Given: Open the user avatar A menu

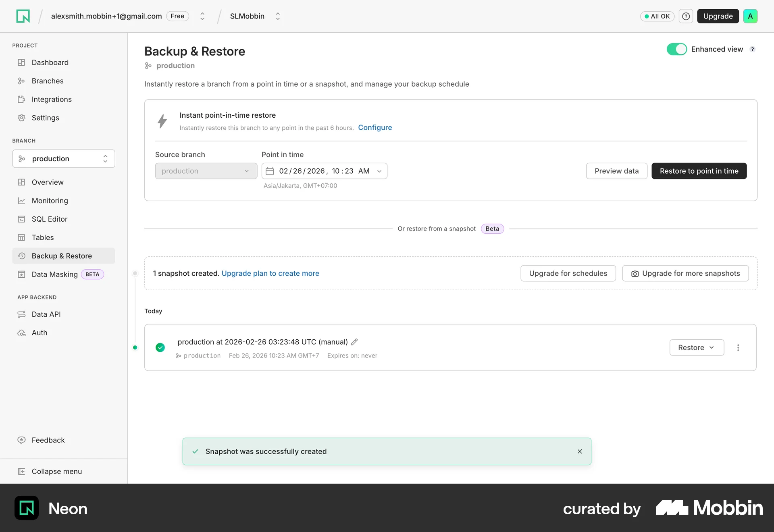Looking at the screenshot, I should (x=750, y=16).
